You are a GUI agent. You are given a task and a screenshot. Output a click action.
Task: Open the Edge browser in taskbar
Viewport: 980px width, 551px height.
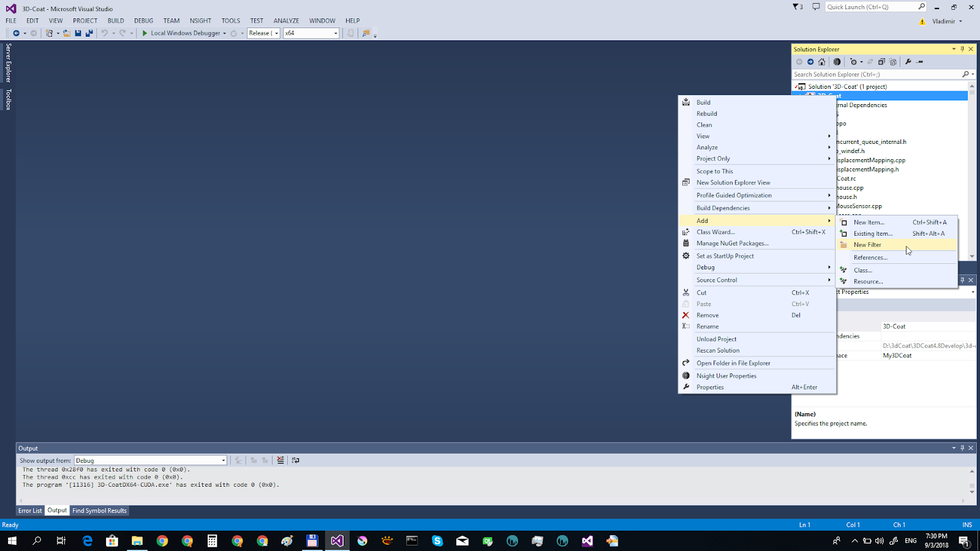87,541
